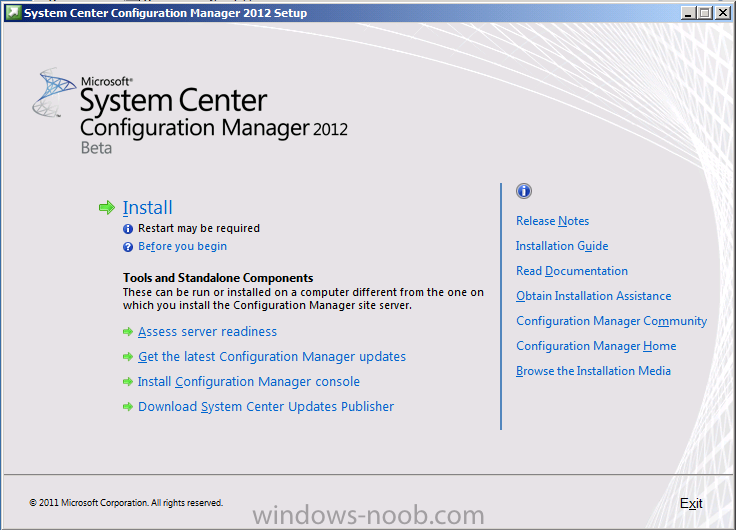The width and height of the screenshot is (736, 530).
Task: Click the blue information icon above Release Notes
Action: (524, 191)
